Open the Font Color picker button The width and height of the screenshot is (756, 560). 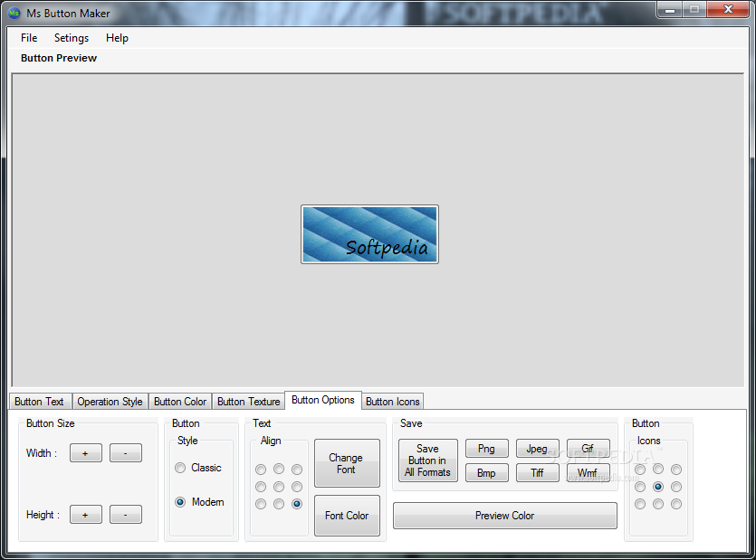[x=347, y=516]
